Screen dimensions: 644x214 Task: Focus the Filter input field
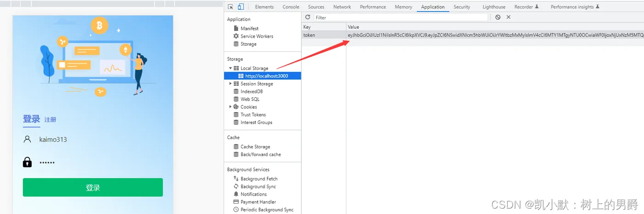(401, 17)
